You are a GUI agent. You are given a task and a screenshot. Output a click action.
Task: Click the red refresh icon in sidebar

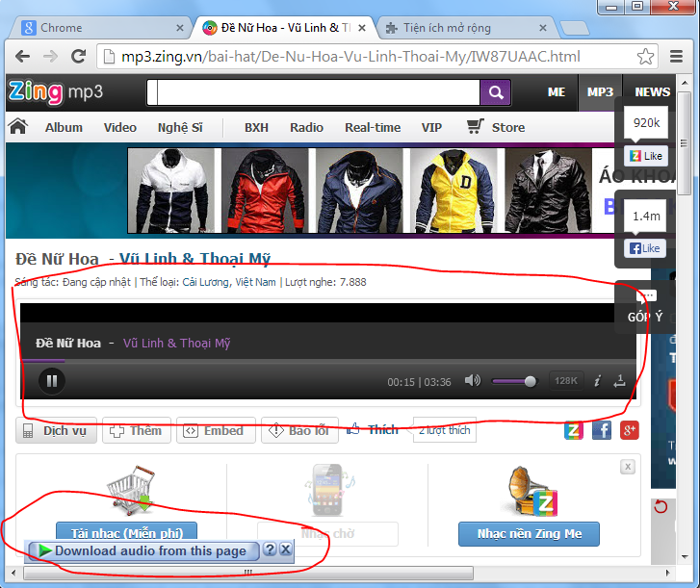661,507
